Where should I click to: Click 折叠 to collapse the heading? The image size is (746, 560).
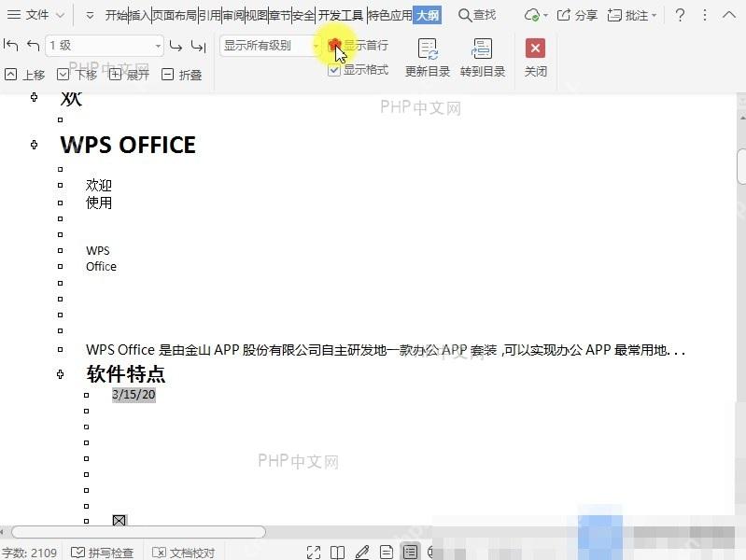182,75
